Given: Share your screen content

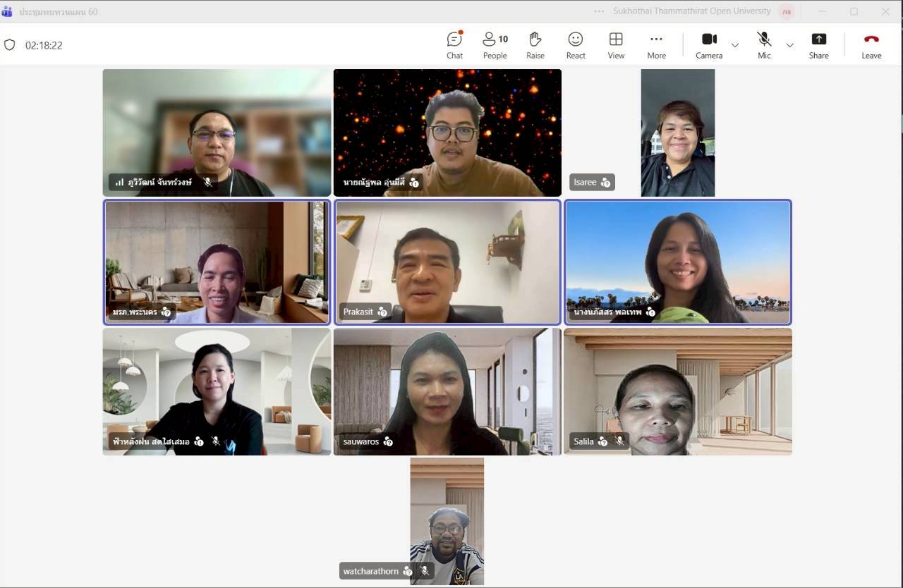Looking at the screenshot, I should 818,45.
